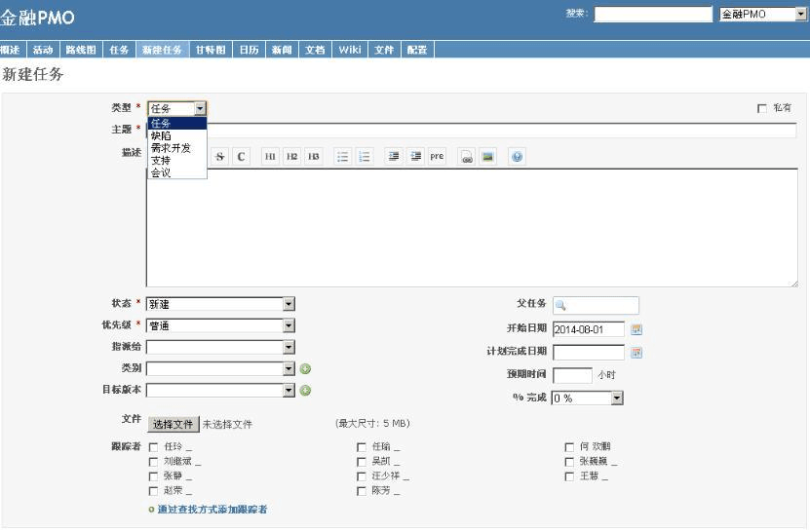Click 通过查找方式添加跟踪者 link
This screenshot has width=810, height=532.
(212, 510)
